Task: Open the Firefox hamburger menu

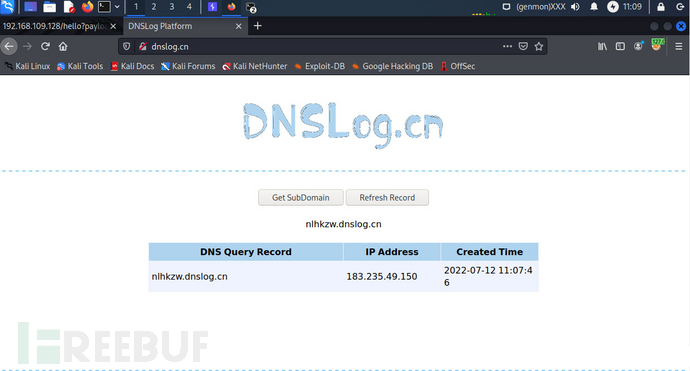Action: (679, 46)
